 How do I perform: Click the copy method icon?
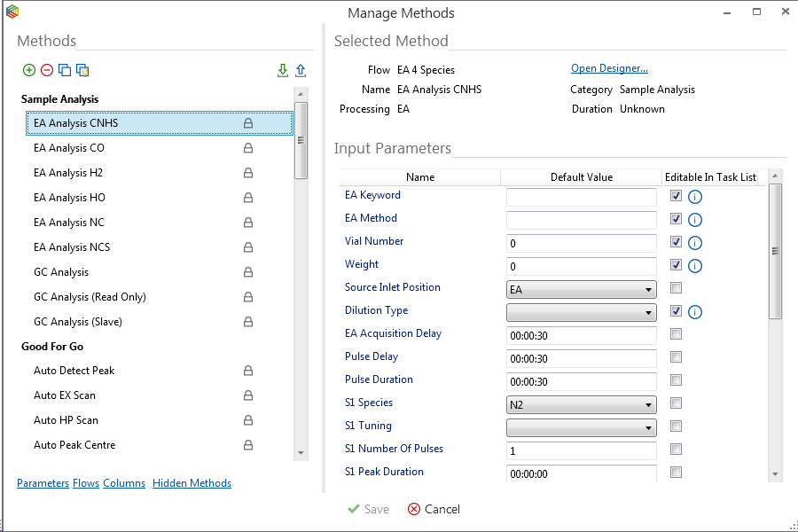[x=65, y=70]
